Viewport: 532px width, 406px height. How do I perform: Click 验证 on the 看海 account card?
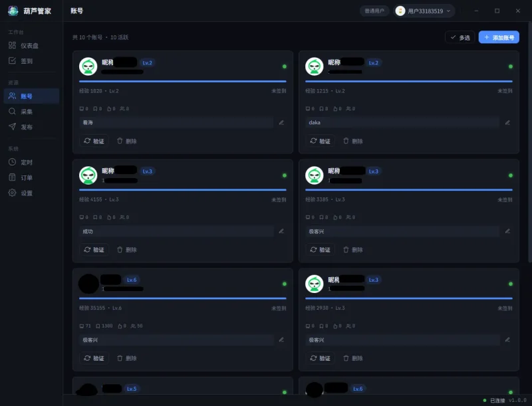pos(94,141)
